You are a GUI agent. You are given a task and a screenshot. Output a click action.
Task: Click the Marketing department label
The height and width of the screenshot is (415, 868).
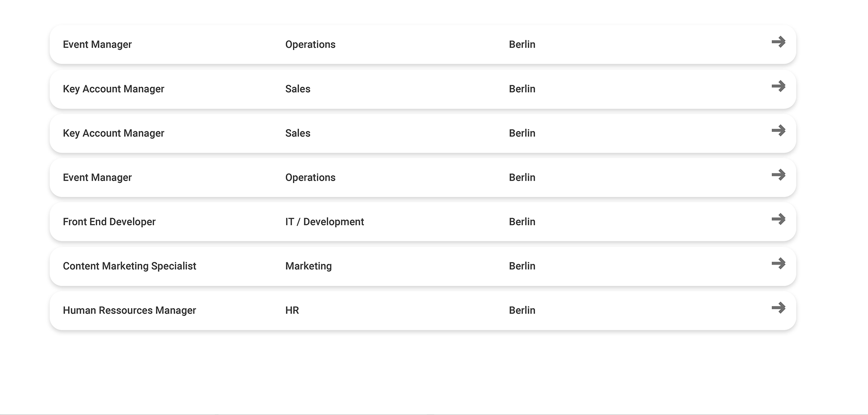(x=308, y=266)
